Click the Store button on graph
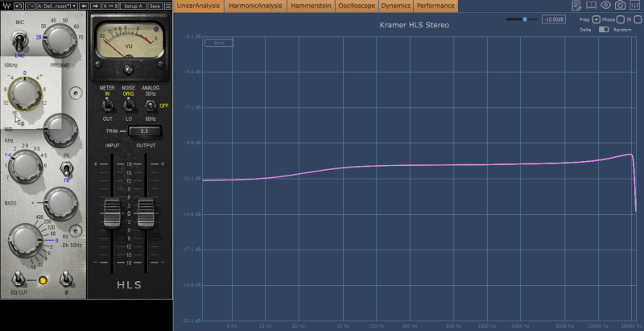This screenshot has width=644, height=331. [x=219, y=43]
